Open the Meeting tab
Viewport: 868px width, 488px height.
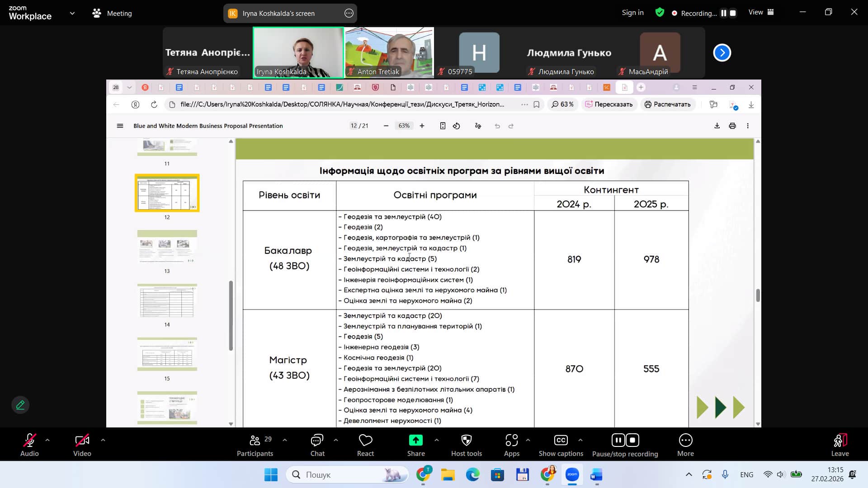(x=112, y=14)
